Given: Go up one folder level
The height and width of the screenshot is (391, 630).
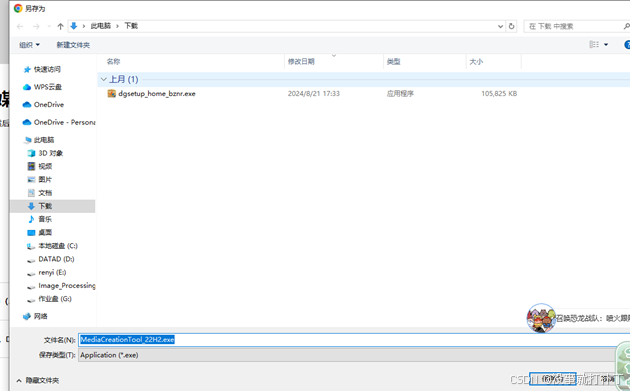Looking at the screenshot, I should (60, 27).
